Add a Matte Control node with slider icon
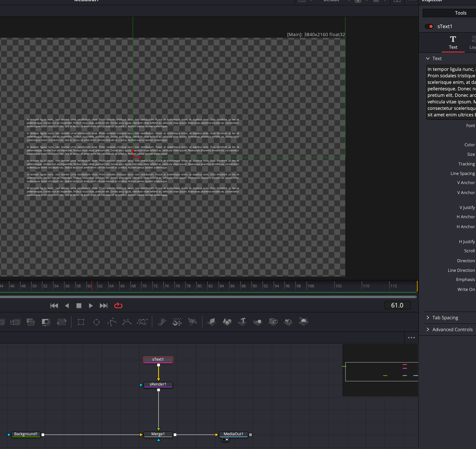 [46, 322]
